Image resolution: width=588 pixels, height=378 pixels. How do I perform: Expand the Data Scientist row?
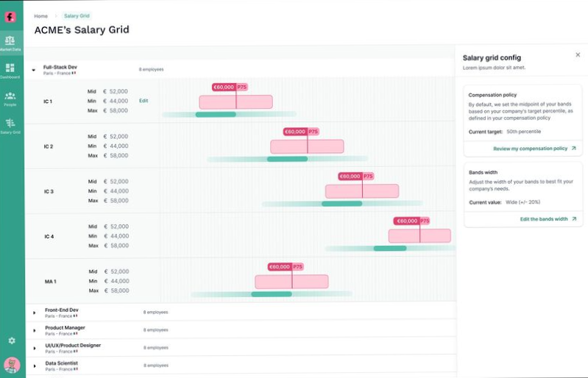35,365
